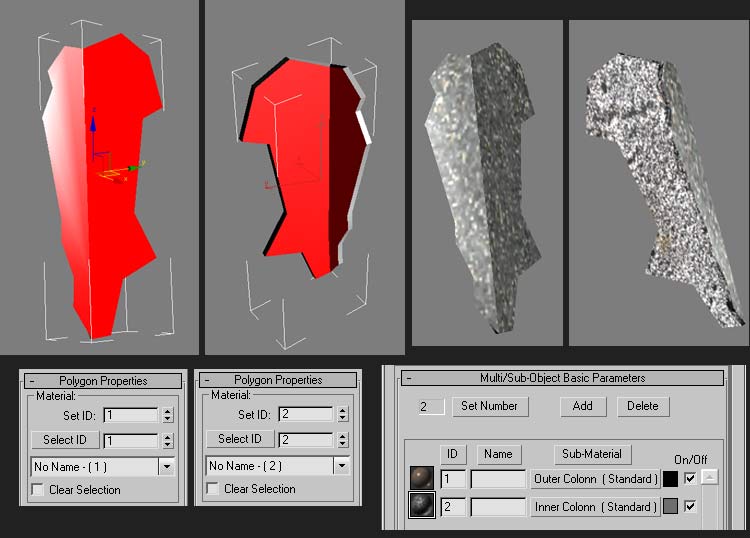
Task: Disable the Inner Colonn sub-material checkbox
Action: [x=690, y=507]
